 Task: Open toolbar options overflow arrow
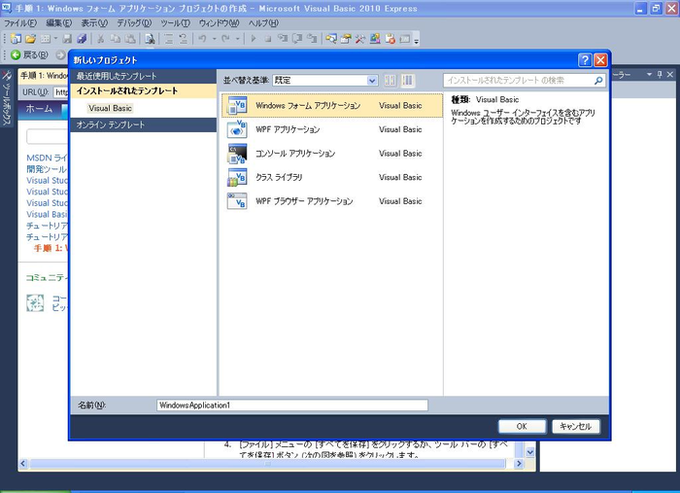pos(416,40)
